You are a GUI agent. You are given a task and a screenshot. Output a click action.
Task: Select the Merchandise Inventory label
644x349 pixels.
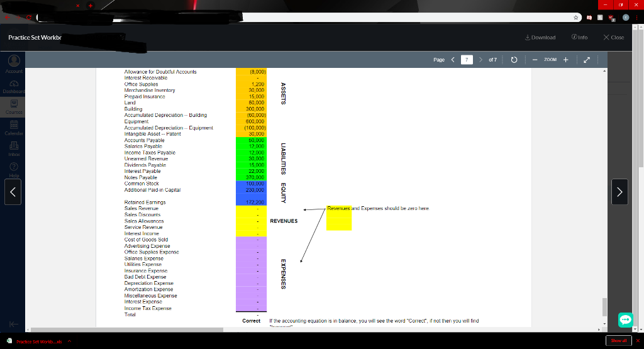pos(150,91)
